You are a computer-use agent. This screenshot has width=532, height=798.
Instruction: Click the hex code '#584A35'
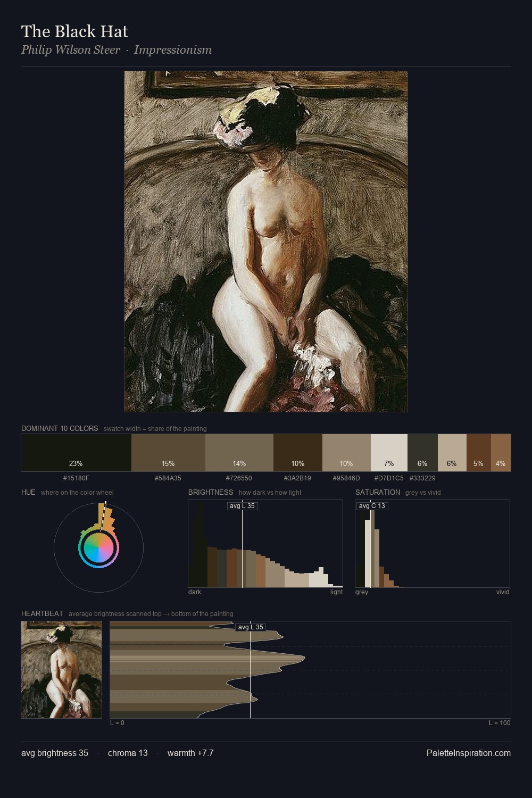168,478
